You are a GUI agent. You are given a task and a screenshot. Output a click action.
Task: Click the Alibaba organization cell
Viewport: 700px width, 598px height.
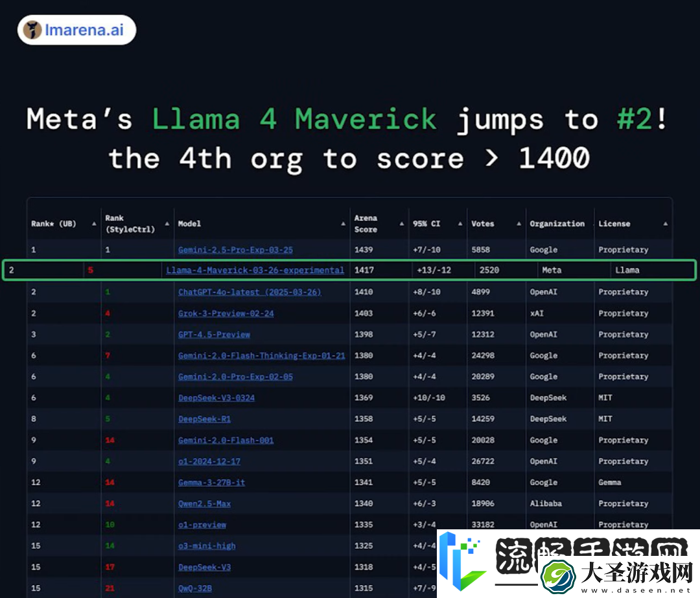click(546, 504)
